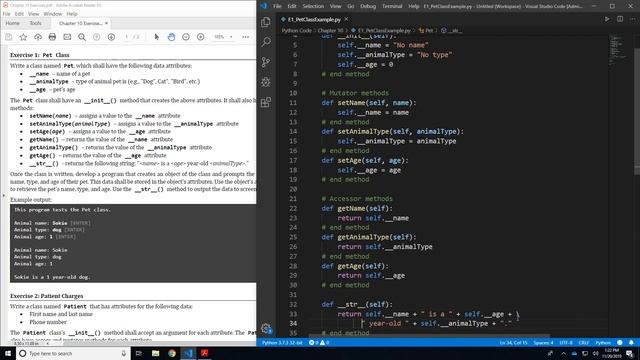Viewport: 640px width, 360px height.
Task: Open the Help menu in Acrobat Reader
Action: (x=72, y=14)
